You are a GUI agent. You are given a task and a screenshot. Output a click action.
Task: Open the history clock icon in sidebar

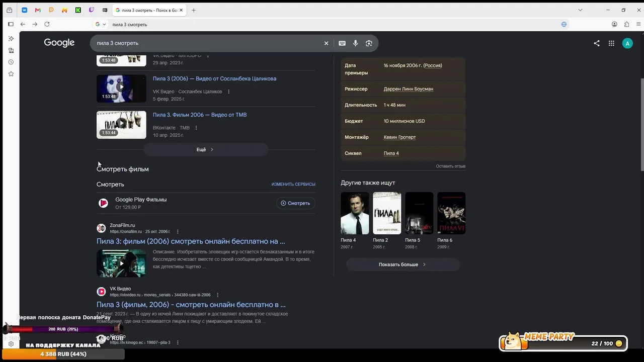(x=11, y=62)
